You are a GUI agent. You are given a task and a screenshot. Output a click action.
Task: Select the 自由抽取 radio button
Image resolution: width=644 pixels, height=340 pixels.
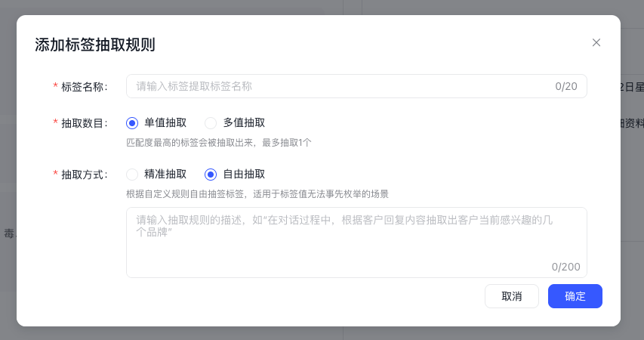pyautogui.click(x=211, y=174)
